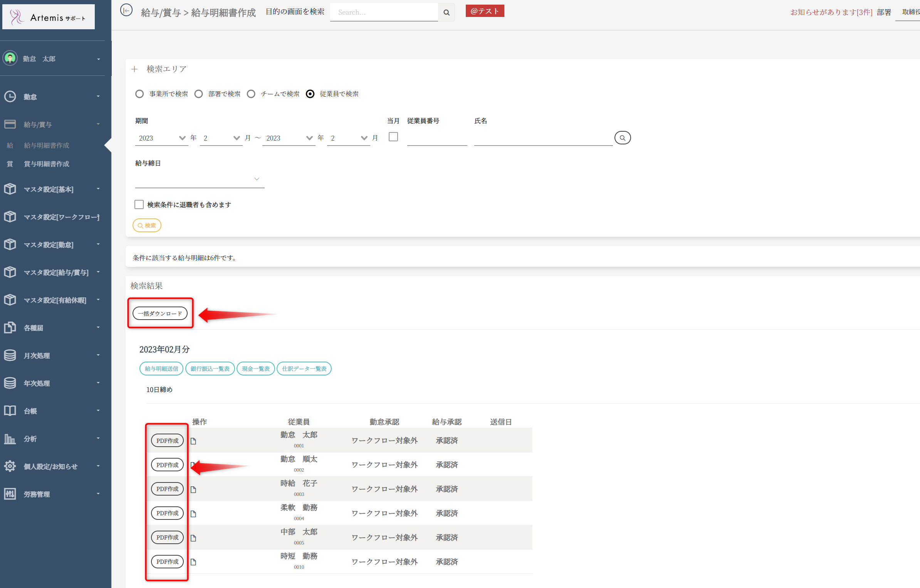920x588 pixels.
Task: Open document icon for 時給 花子 row
Action: pos(193,489)
